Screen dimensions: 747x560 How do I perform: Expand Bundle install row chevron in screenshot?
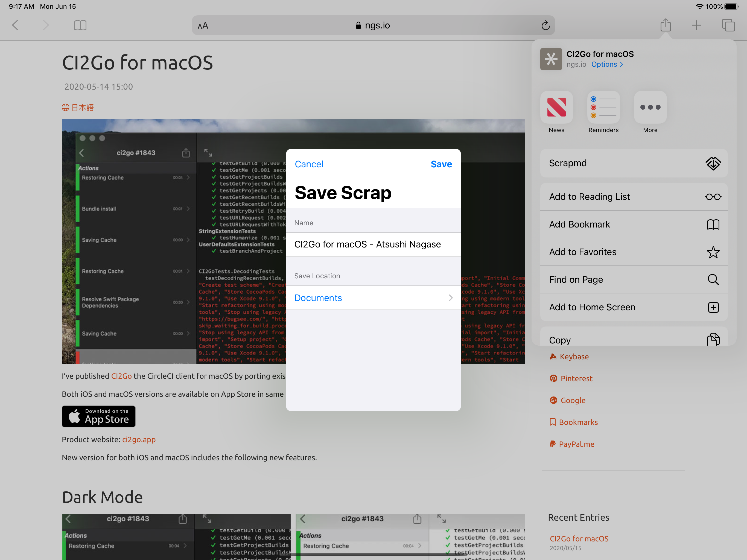(x=188, y=209)
